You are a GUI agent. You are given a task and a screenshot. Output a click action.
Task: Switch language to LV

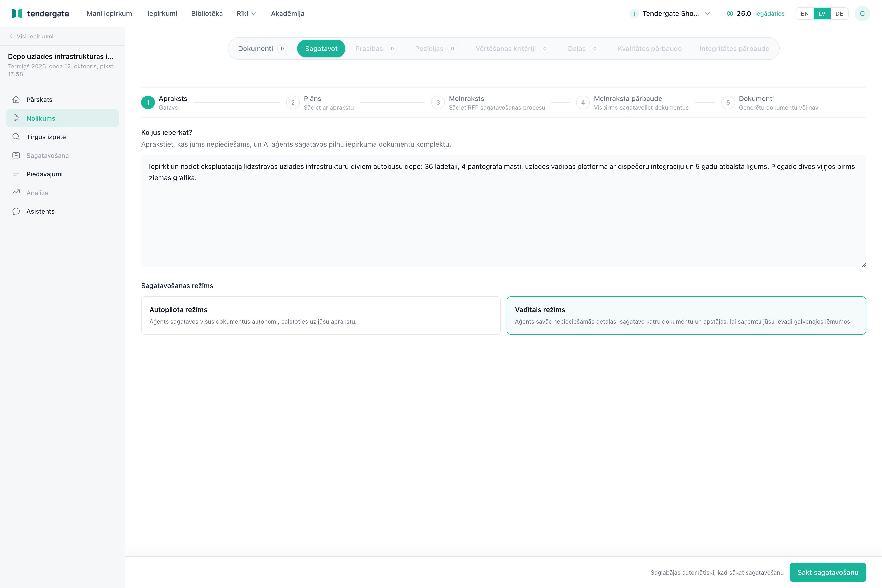(x=822, y=13)
